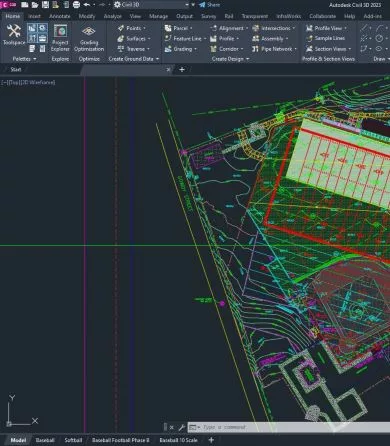The height and width of the screenshot is (446, 390).
Task: Close the current drawing file tab
Action: 168,69
